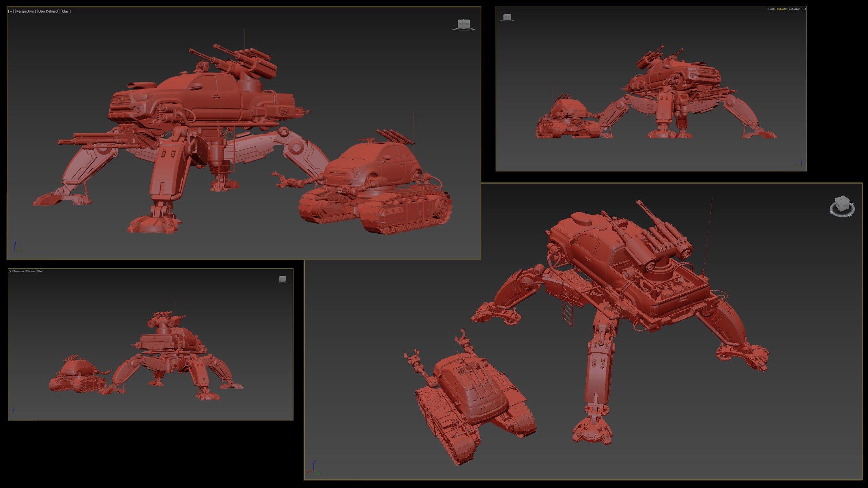Select the walker mech in the bottom-left viewport

[174, 355]
